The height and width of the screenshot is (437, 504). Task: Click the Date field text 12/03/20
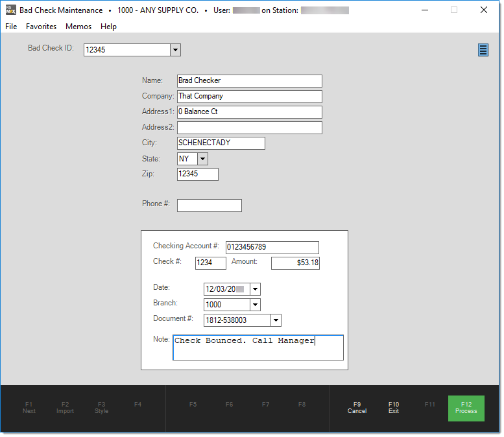227,290
